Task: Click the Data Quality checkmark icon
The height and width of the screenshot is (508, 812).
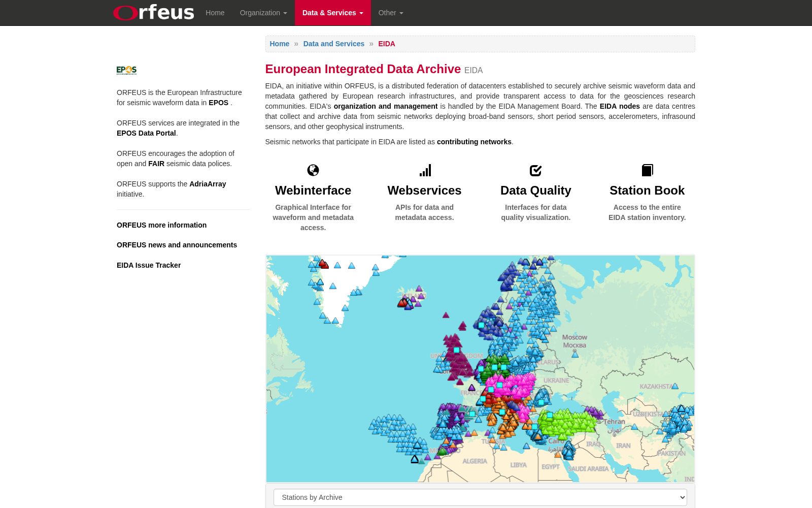Action: click(x=536, y=170)
